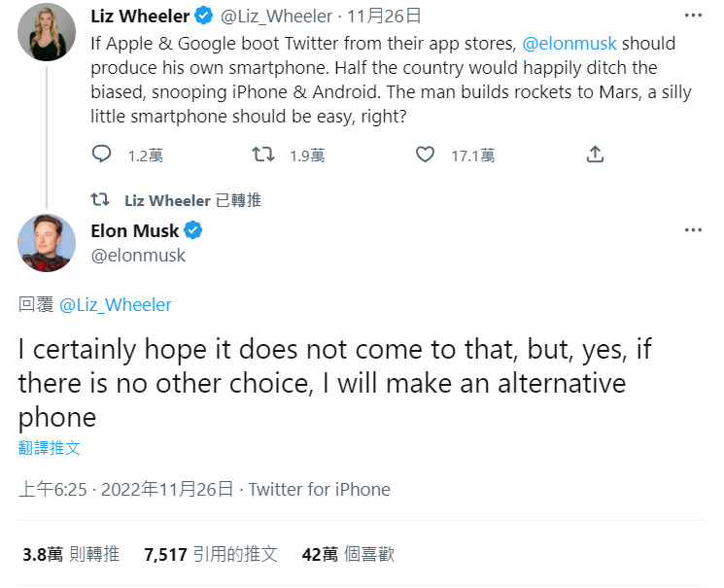
Task: Open the Twitter for iPhone source link
Action: [x=319, y=489]
